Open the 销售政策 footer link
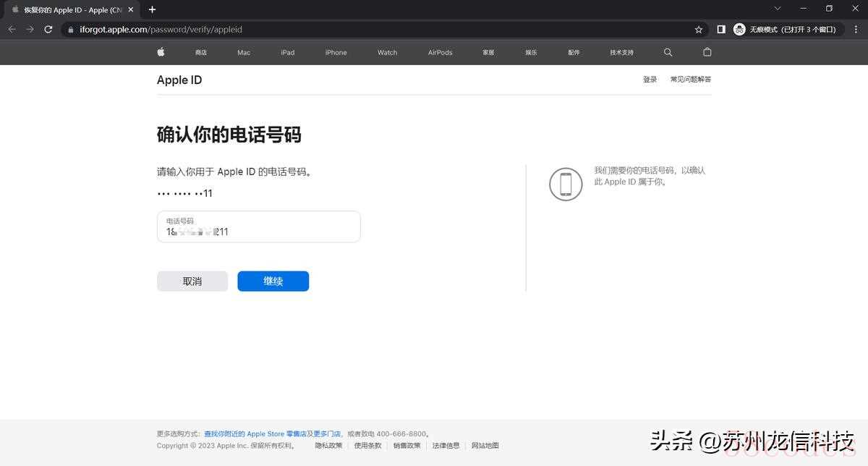868x466 pixels. tap(407, 446)
